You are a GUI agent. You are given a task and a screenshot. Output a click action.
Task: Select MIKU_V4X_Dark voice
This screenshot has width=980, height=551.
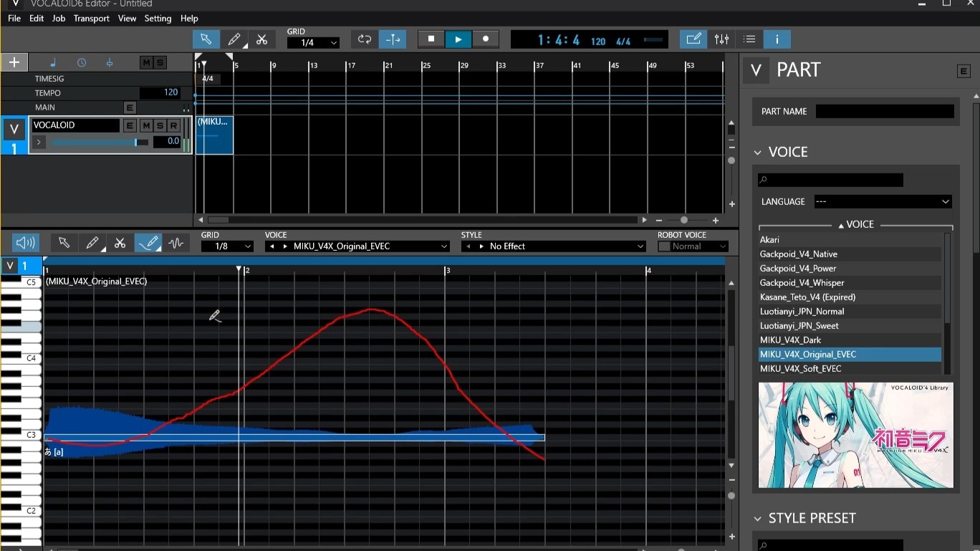850,340
